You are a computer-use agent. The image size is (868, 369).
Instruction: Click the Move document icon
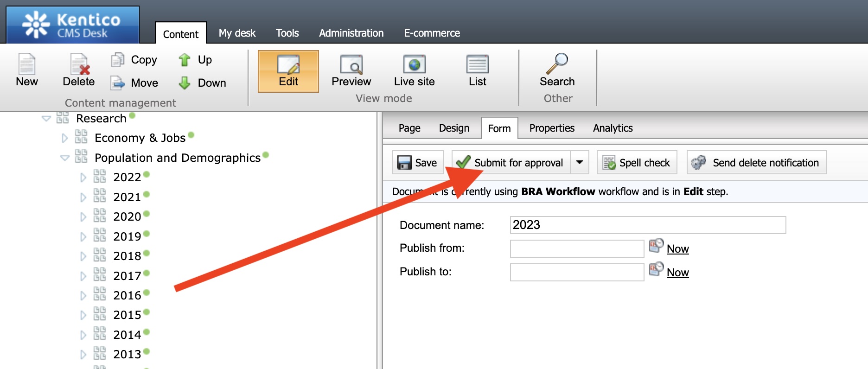pyautogui.click(x=118, y=83)
